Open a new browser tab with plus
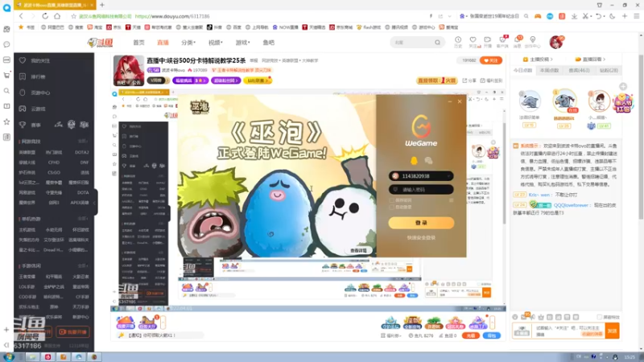644x362 pixels. [x=102, y=5]
